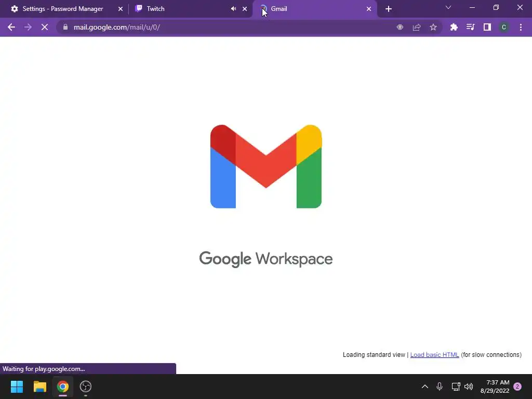
Task: Share this page icon
Action: 417,27
